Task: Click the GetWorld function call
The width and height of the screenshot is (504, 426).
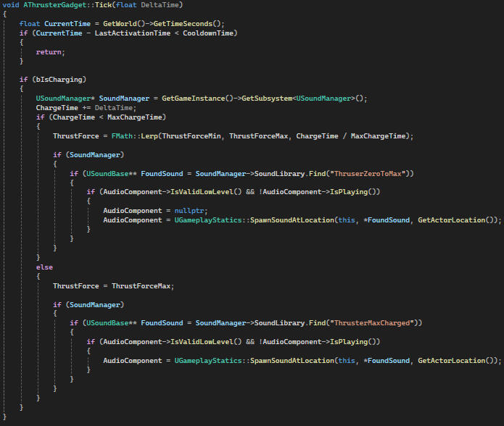Action: pyautogui.click(x=120, y=24)
